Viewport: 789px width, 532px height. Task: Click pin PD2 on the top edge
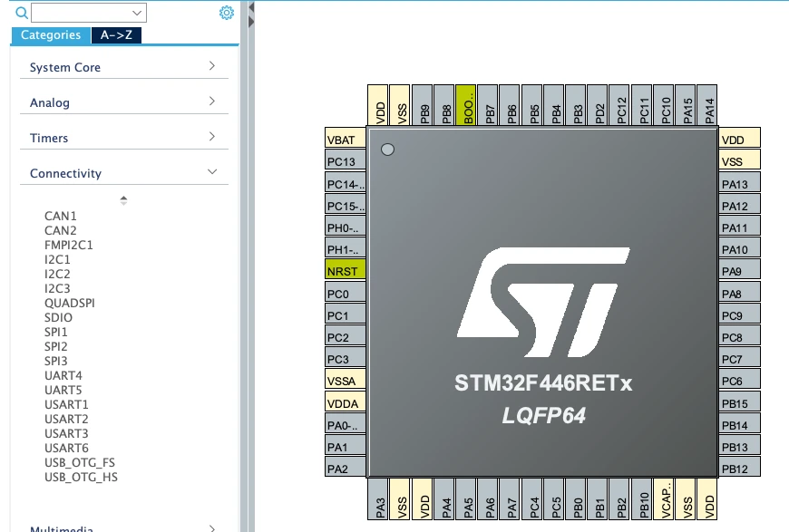(x=598, y=105)
